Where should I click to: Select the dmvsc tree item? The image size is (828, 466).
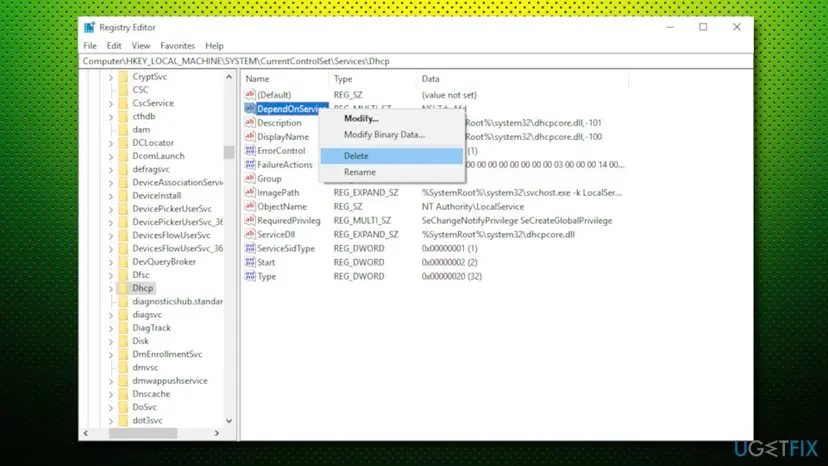point(145,367)
